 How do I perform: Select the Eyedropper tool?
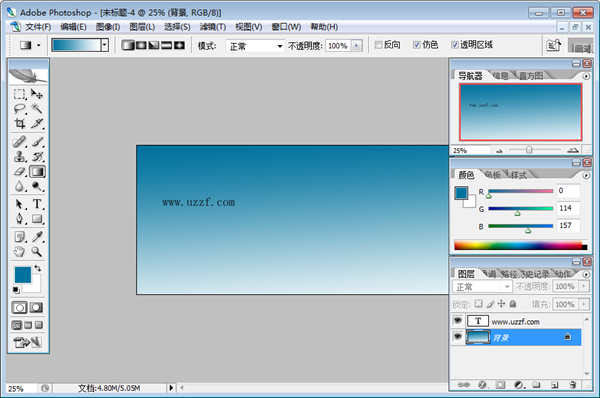[37, 237]
